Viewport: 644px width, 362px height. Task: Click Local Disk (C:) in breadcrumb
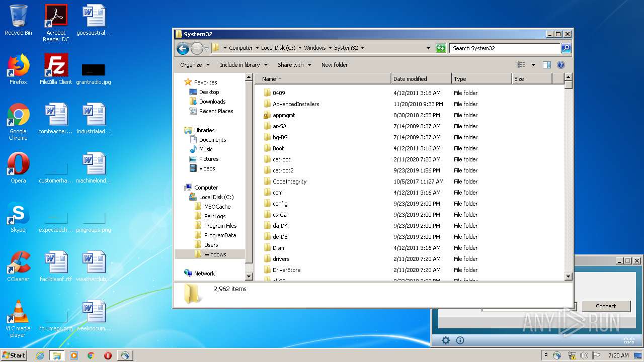[x=278, y=48]
